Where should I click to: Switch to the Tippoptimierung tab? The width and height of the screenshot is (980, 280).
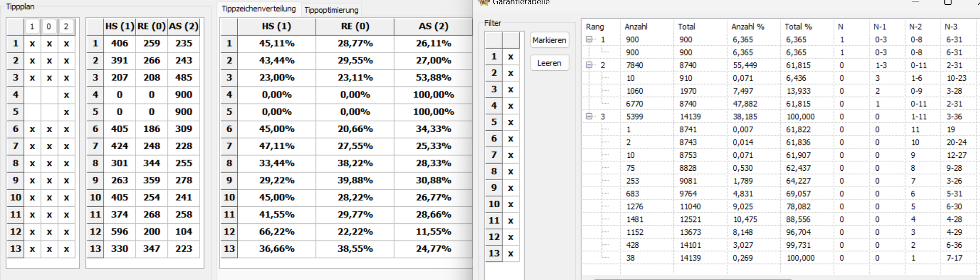point(331,10)
